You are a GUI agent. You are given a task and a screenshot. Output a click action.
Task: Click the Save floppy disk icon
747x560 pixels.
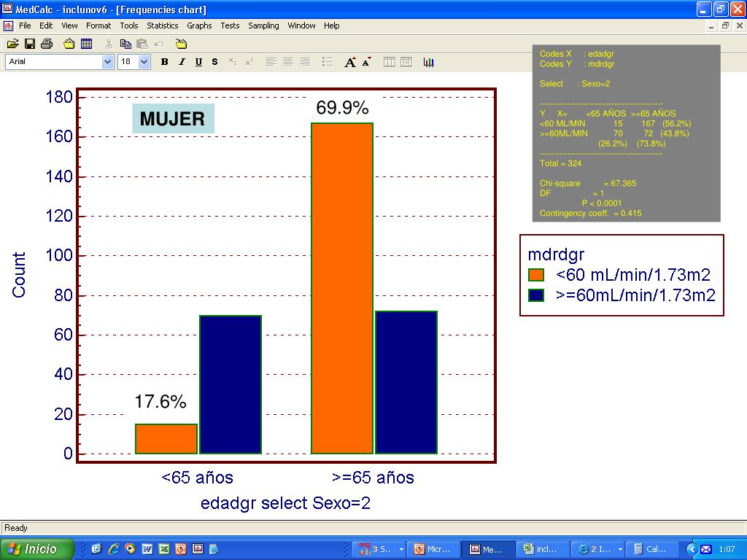[x=29, y=44]
